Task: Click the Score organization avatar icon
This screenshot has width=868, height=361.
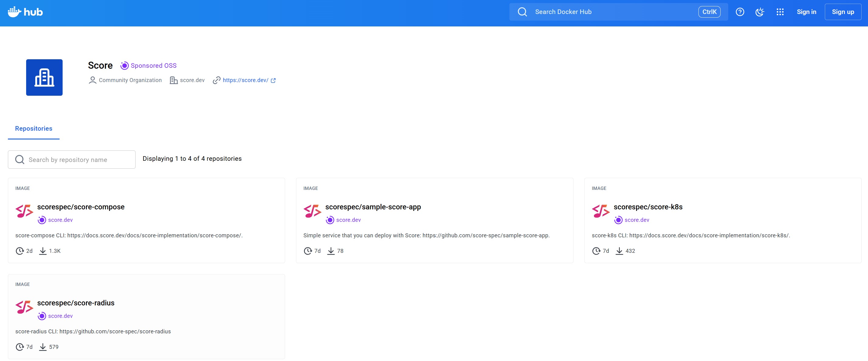Action: pyautogui.click(x=44, y=77)
